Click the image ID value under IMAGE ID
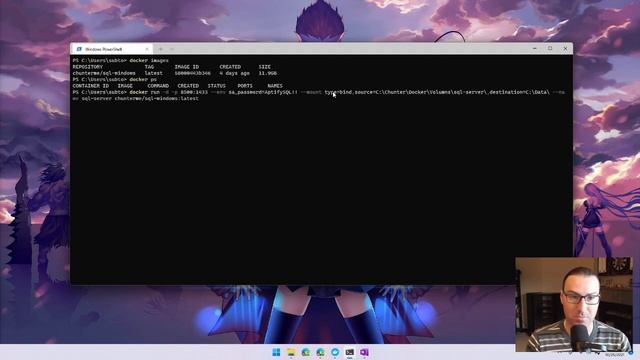640x360 pixels. [x=193, y=73]
